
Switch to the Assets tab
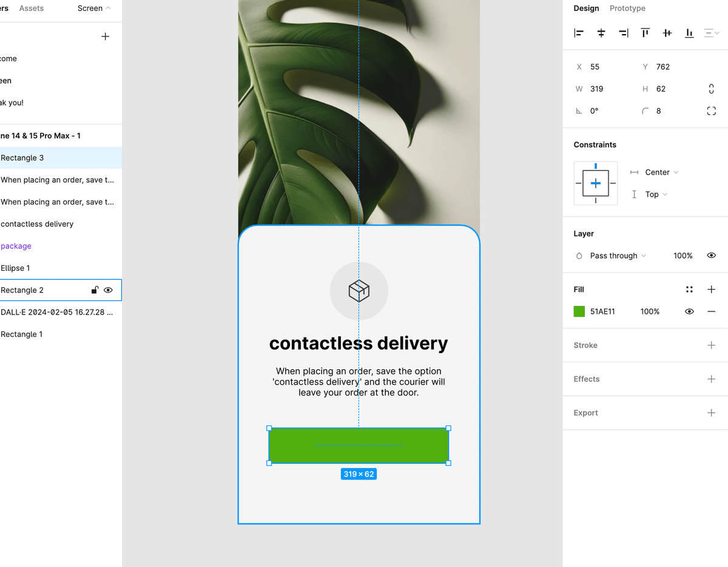(32, 8)
